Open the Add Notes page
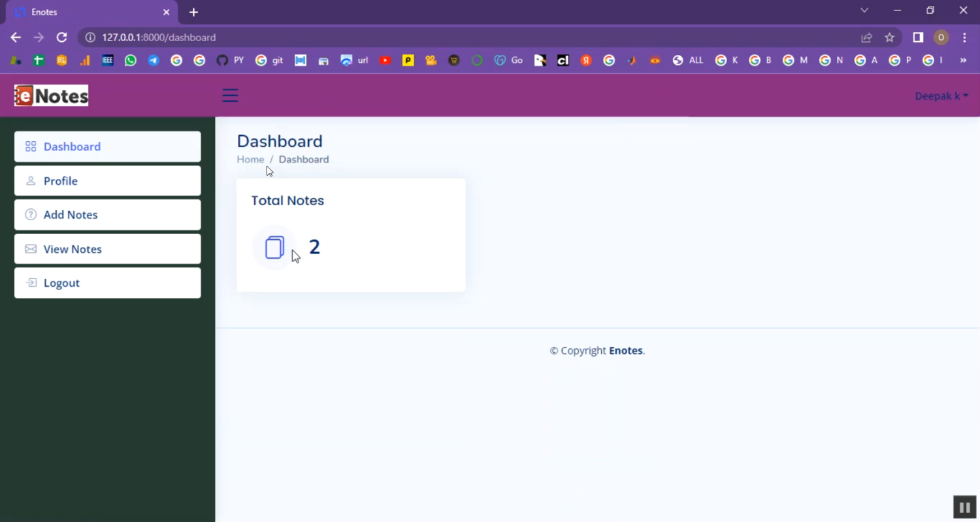This screenshot has height=522, width=980. (x=107, y=215)
